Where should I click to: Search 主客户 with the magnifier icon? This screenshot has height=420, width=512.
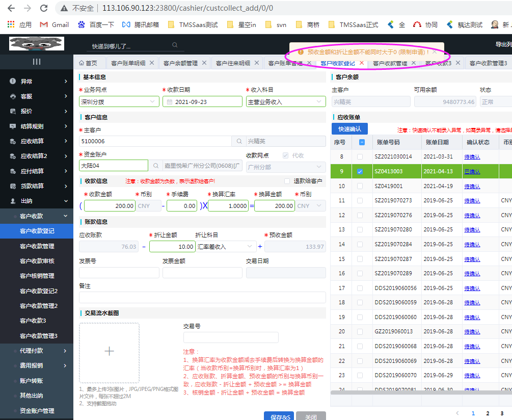tap(239, 141)
